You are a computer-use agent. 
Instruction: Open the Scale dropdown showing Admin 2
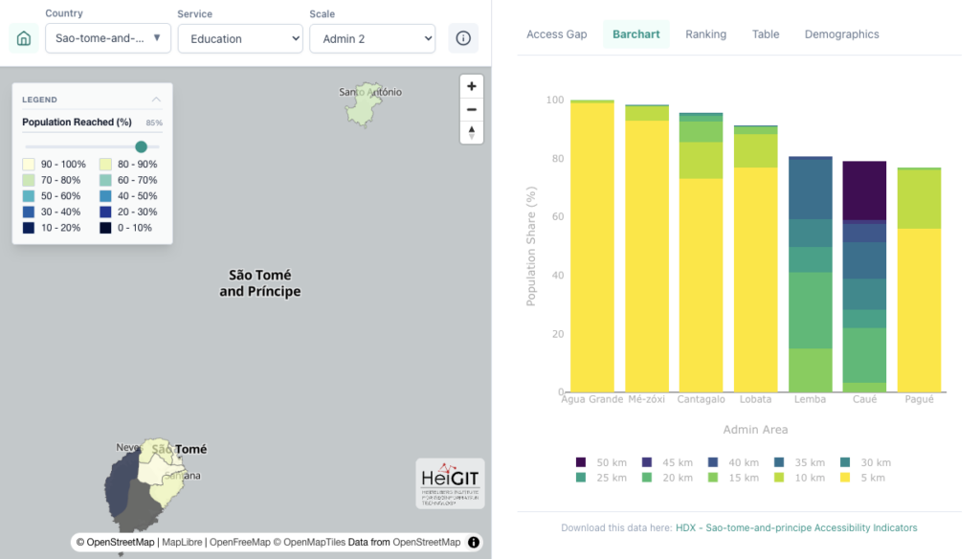coord(372,38)
